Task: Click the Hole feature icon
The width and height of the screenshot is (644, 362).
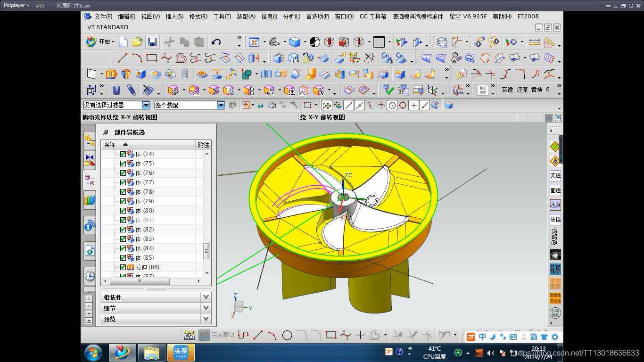Action: tap(140, 74)
